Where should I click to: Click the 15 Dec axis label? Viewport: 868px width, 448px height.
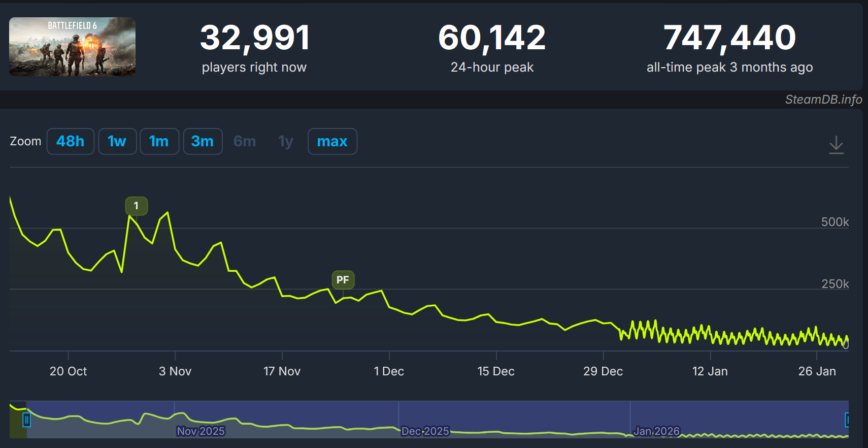pos(496,371)
